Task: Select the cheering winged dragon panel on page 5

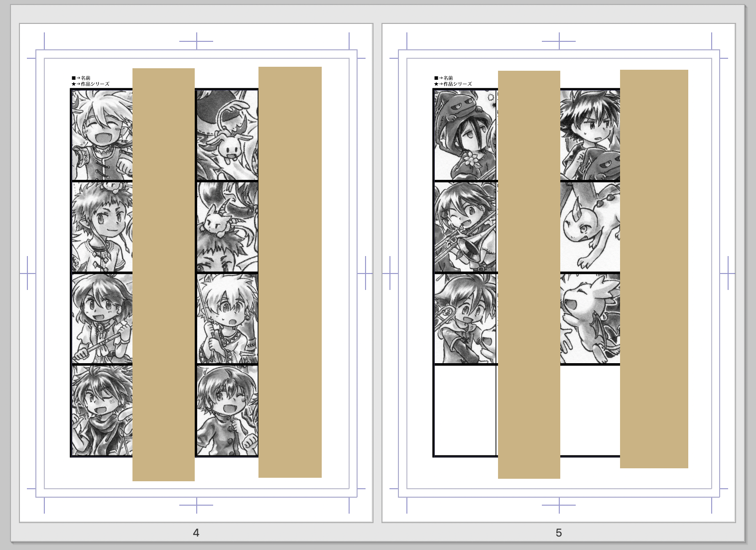Action: (x=590, y=318)
